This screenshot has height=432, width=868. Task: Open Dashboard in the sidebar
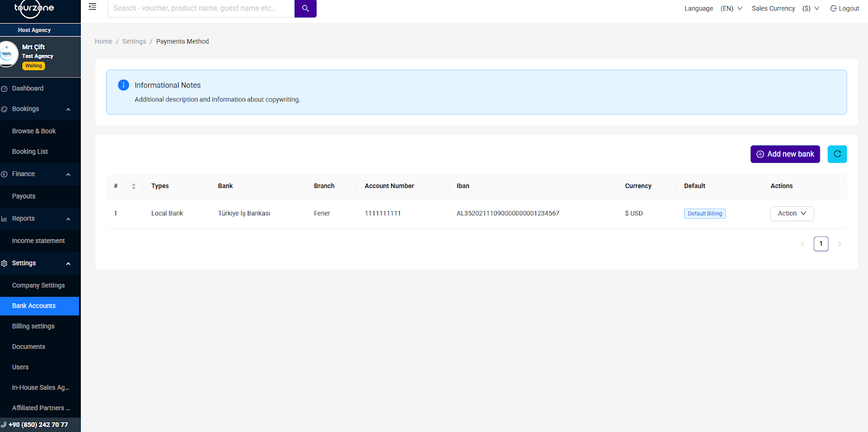[x=28, y=88]
